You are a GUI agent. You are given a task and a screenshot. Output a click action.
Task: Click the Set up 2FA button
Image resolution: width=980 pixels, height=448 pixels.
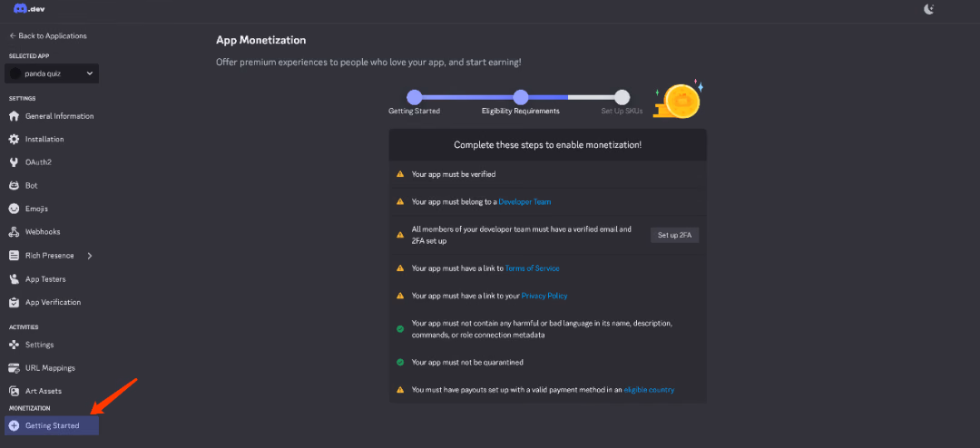click(674, 236)
